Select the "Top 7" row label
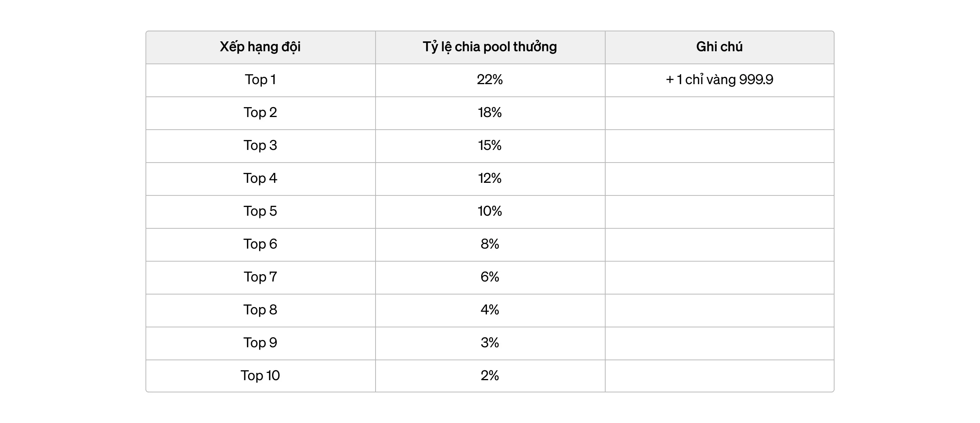This screenshot has width=980, height=423. [x=260, y=277]
